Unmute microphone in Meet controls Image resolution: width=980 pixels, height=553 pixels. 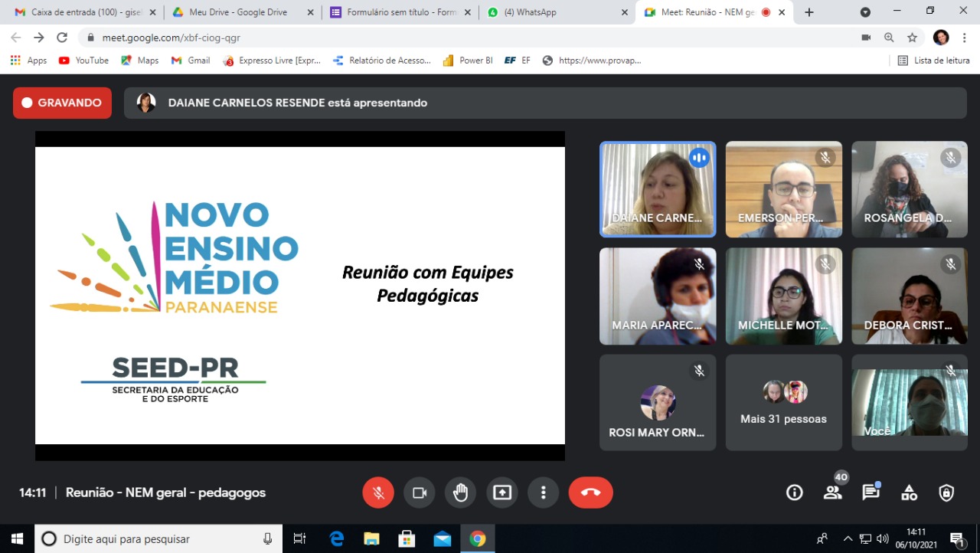(x=378, y=492)
